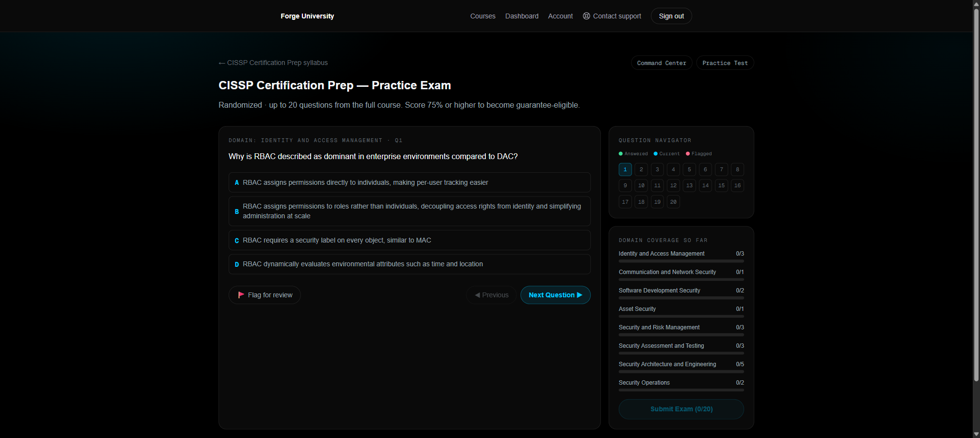Open the Account nav item
The image size is (980, 438).
tap(560, 16)
